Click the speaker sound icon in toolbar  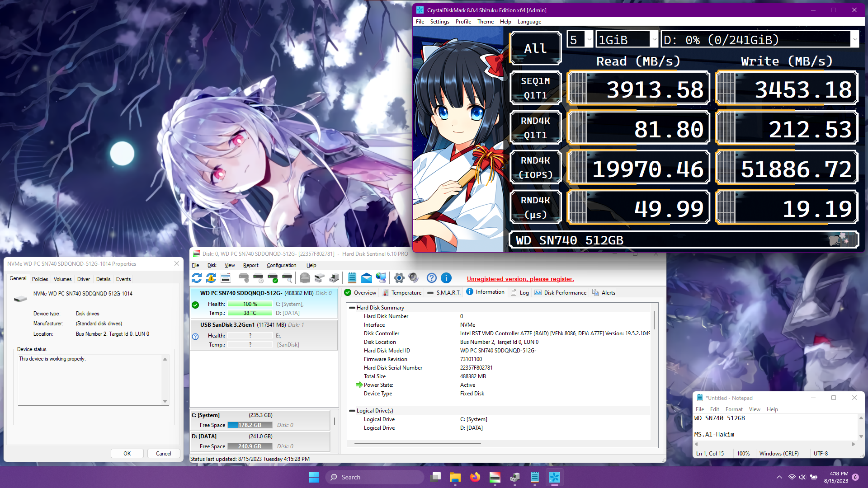(x=413, y=278)
